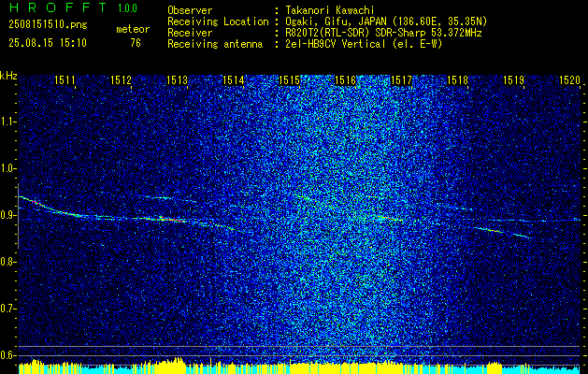Click the 1515 time marker
Screen dimensions: 588x374
[x=290, y=79]
